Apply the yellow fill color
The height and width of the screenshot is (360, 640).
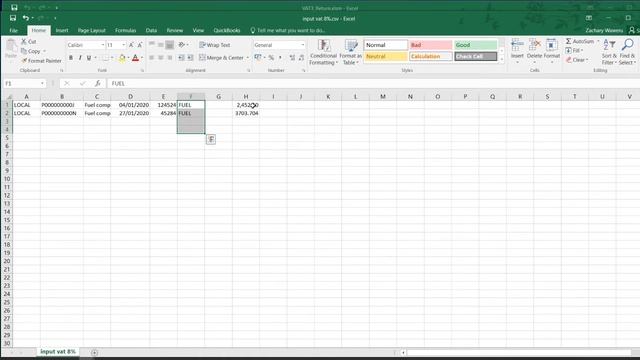122,58
